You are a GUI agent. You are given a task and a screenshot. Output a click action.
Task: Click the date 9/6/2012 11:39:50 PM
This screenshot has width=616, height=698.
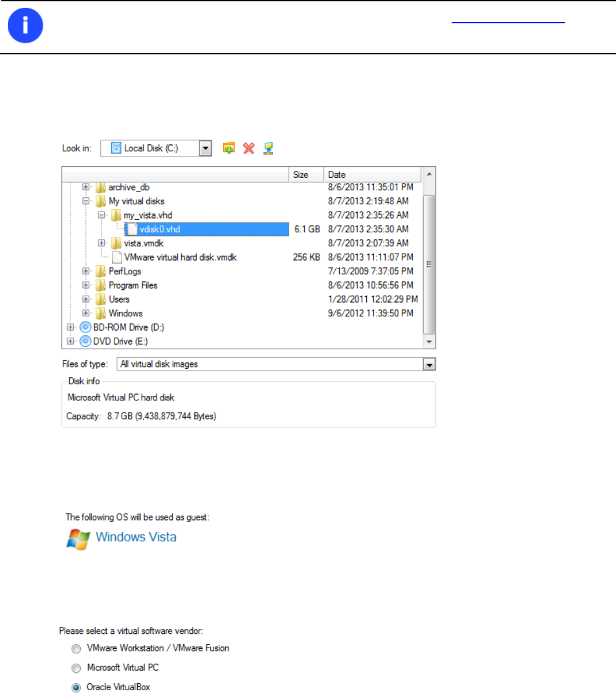371,313
